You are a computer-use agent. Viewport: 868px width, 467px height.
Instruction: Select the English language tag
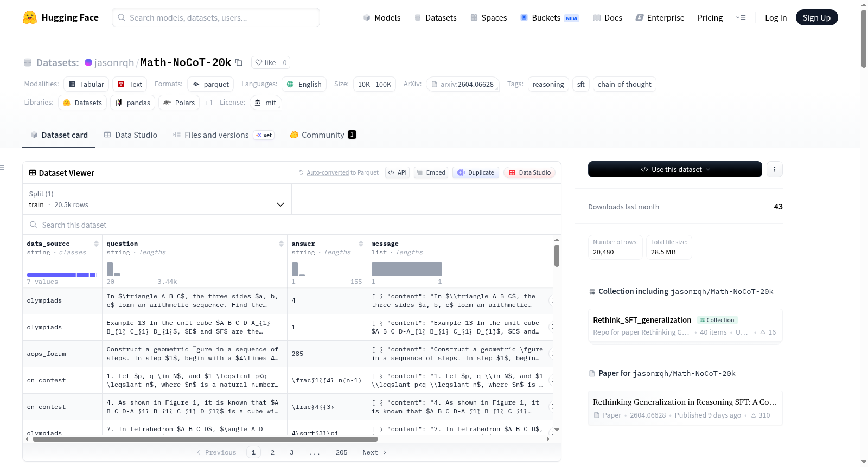(x=304, y=84)
